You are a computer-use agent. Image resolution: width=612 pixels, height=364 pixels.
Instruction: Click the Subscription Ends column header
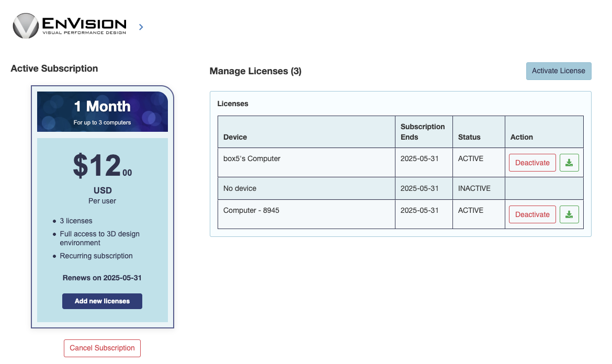(423, 131)
